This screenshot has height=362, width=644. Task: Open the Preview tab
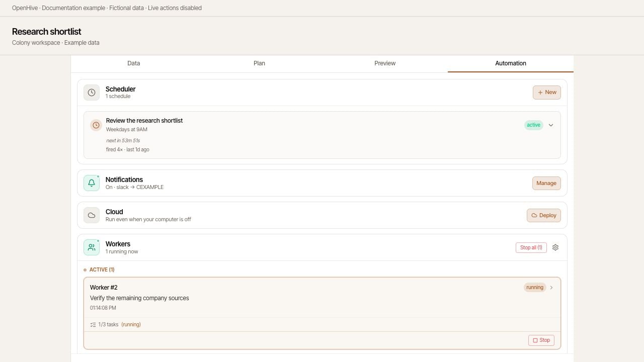click(x=385, y=63)
